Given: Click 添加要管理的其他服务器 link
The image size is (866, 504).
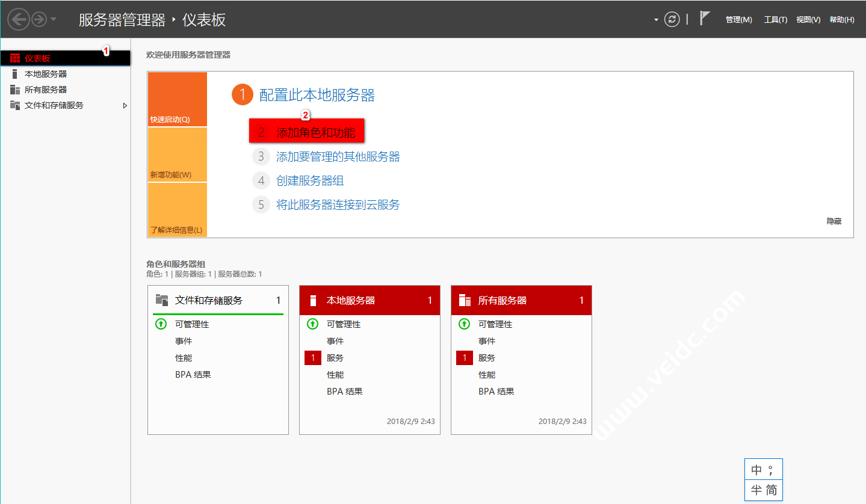Looking at the screenshot, I should coord(338,157).
